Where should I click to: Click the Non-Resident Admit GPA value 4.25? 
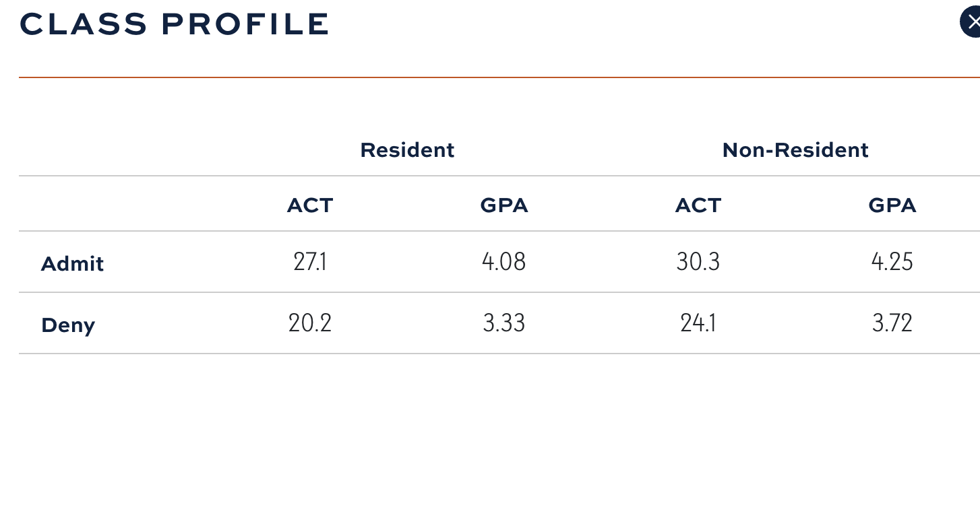[x=892, y=261]
